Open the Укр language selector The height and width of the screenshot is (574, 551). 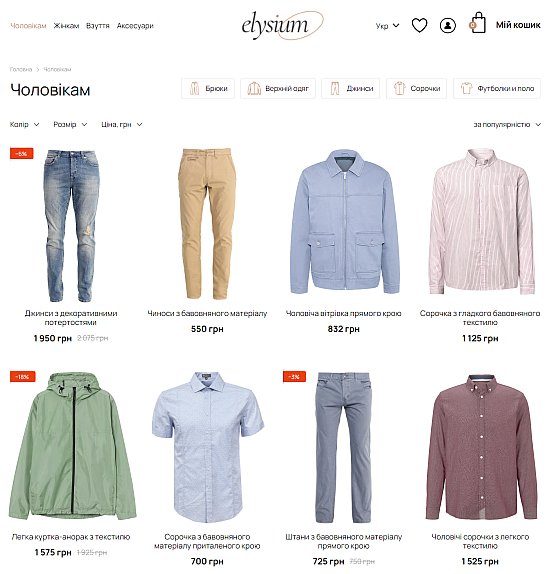(x=387, y=26)
